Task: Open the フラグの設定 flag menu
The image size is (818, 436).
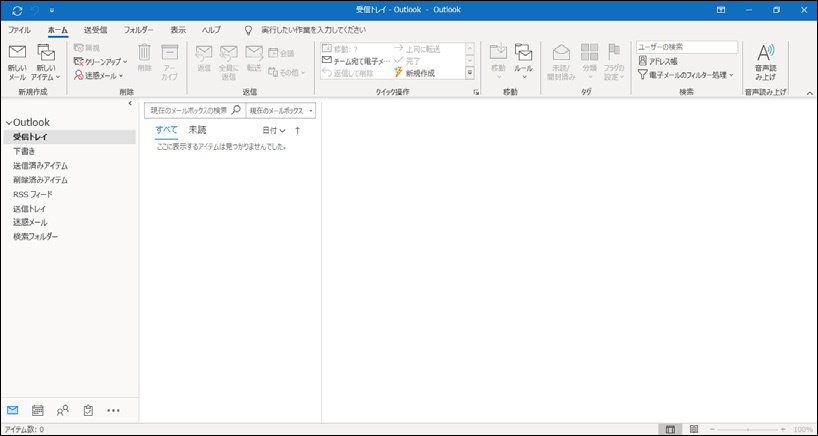Action: point(614,63)
